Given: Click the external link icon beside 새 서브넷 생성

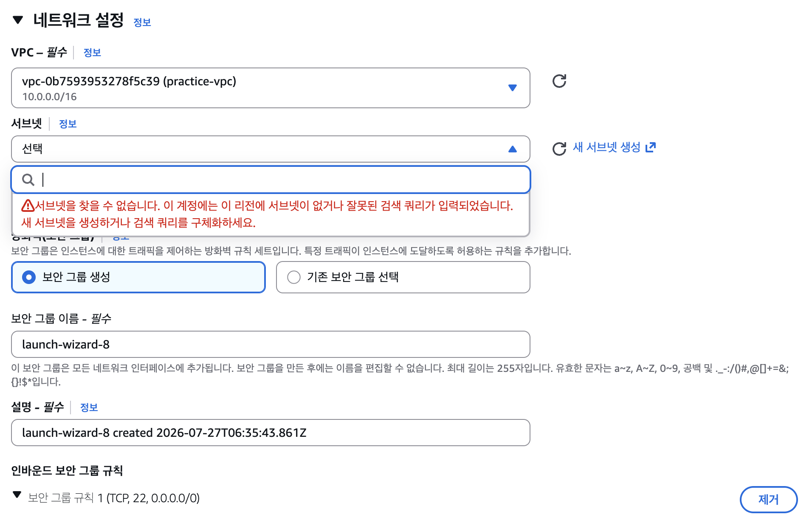Looking at the screenshot, I should (651, 147).
